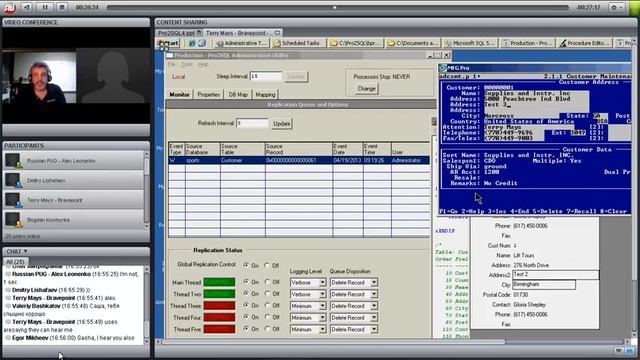Open Thread Five Queue Disposition dropdown
This screenshot has width=640, height=360.
(374, 329)
